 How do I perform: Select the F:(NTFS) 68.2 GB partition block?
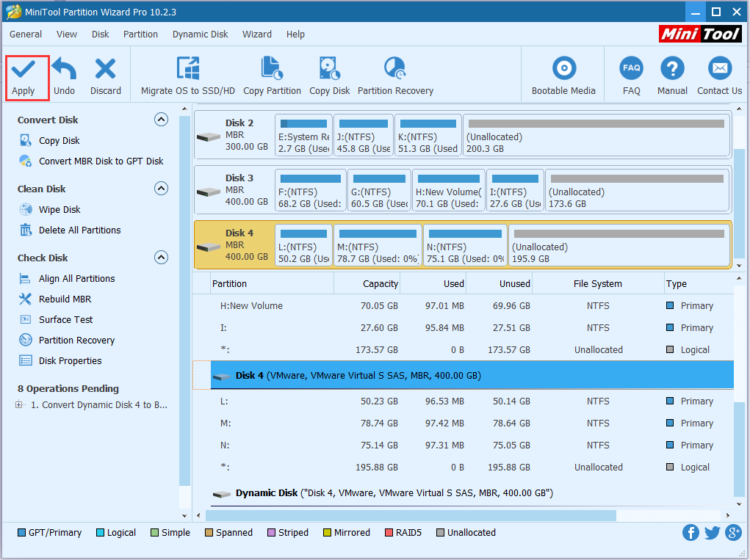click(x=311, y=190)
